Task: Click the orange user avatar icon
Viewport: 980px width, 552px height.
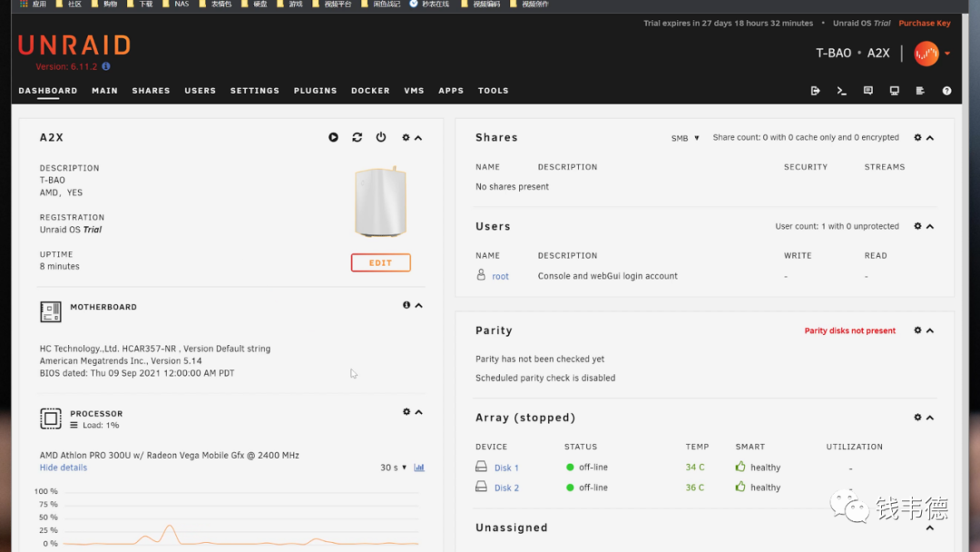Action: [926, 54]
